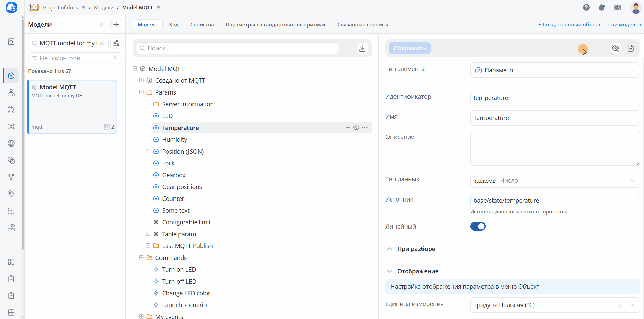Viewport: 644px width, 319px height.
Task: Open notifications bell icon
Action: pos(602,7)
